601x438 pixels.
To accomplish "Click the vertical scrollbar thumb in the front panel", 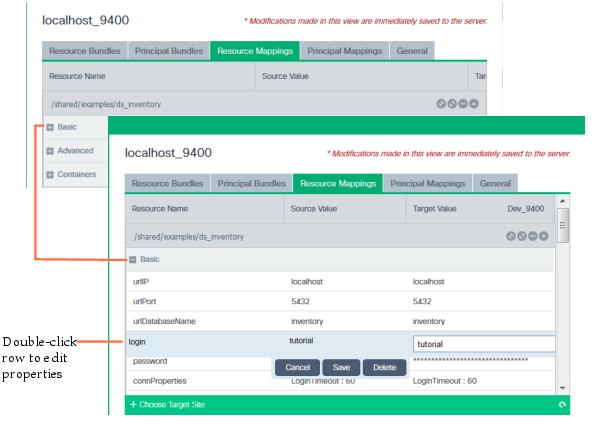I will click(563, 225).
